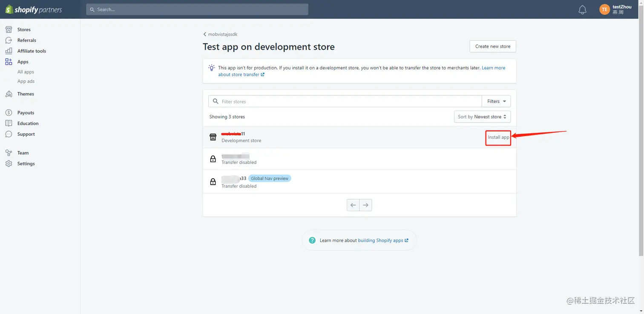Open Sort by Newest store dropdown
This screenshot has width=644, height=314.
[x=482, y=117]
